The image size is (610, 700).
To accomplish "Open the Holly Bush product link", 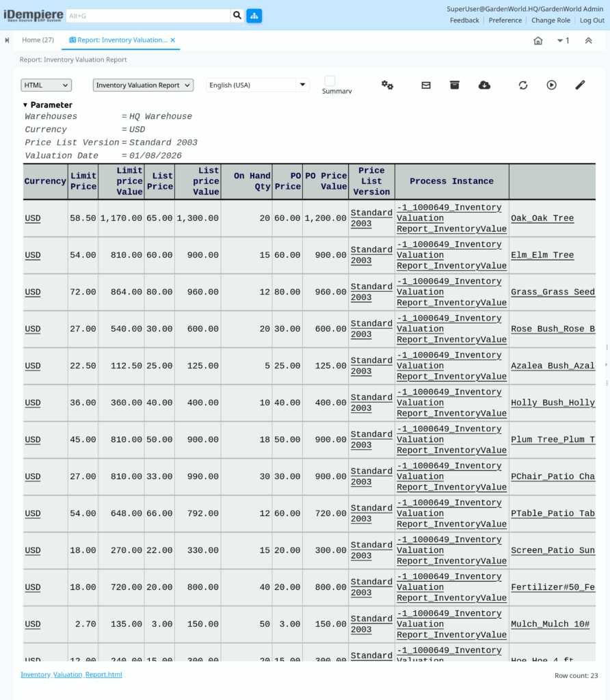I will (x=553, y=403).
